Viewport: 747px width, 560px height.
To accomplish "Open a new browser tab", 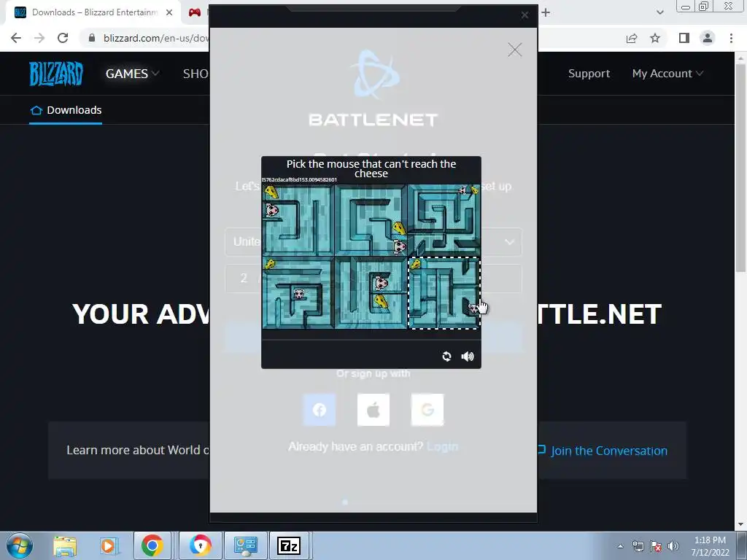I will 546,13.
